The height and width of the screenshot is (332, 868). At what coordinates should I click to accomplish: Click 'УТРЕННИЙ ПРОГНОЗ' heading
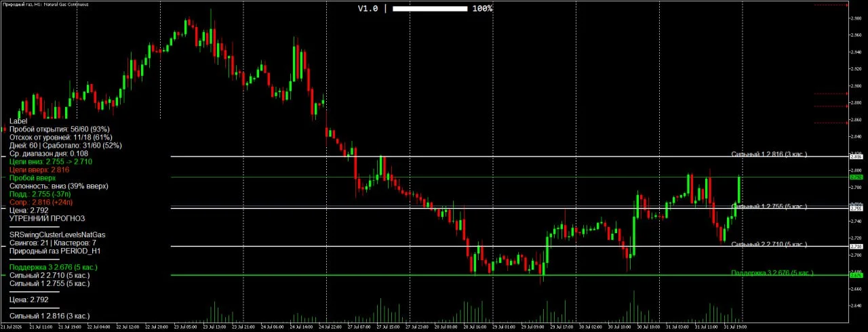[x=47, y=219]
